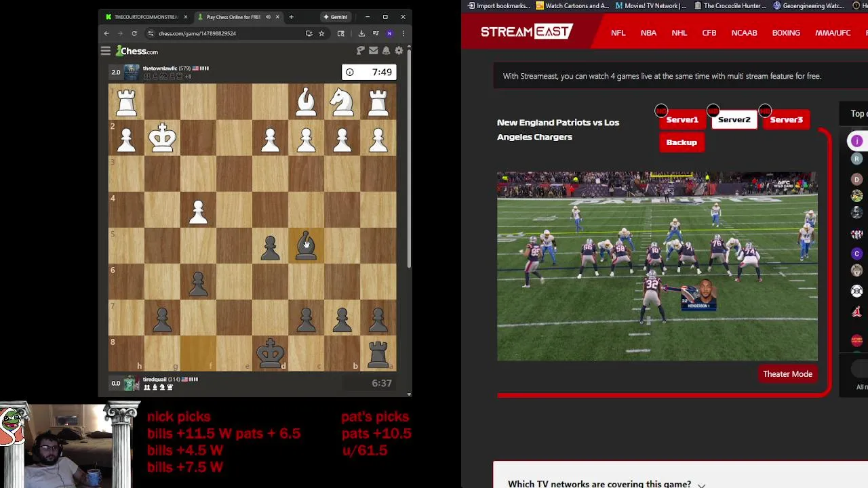Open Chess.com settings gear
The width and height of the screenshot is (868, 488).
point(399,51)
